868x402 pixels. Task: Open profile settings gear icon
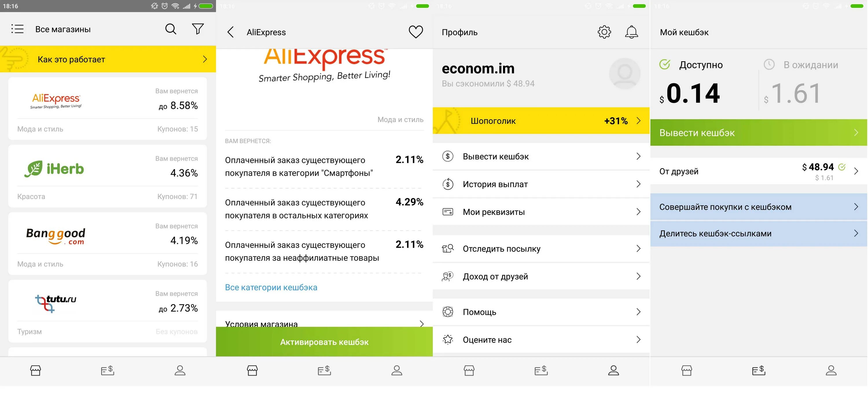click(x=604, y=32)
